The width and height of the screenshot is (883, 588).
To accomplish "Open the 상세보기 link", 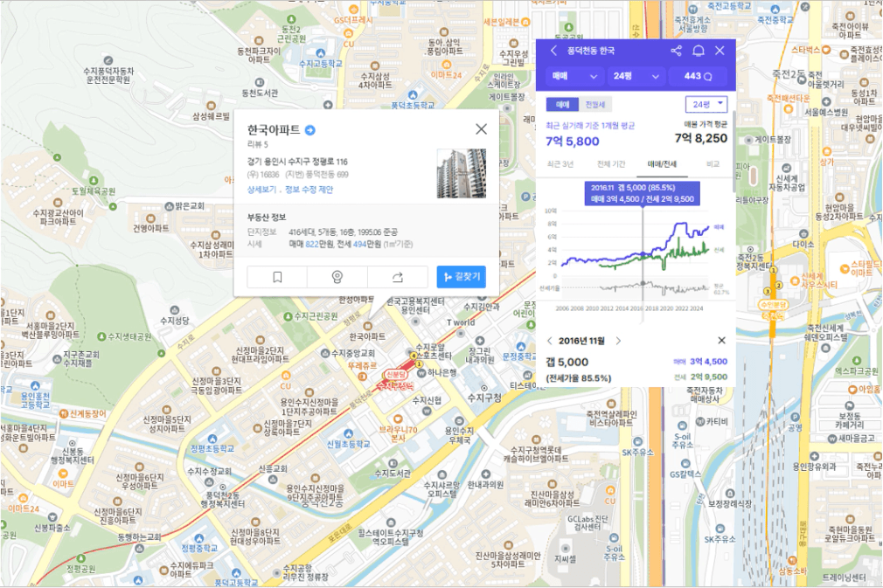I will click(x=262, y=190).
